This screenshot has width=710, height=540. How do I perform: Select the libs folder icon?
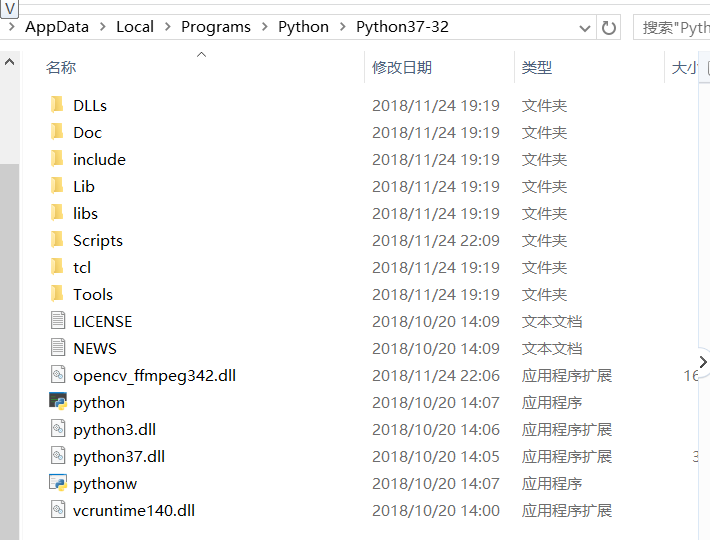tap(58, 213)
